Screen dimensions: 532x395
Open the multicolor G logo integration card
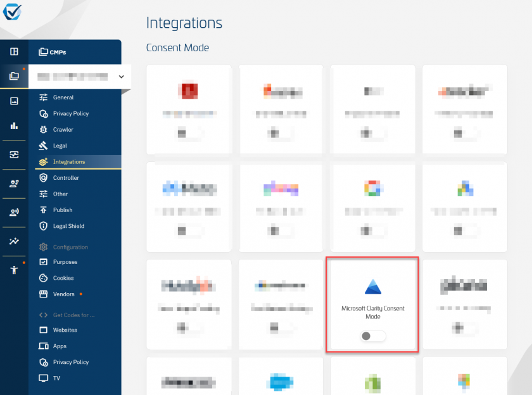(x=373, y=207)
